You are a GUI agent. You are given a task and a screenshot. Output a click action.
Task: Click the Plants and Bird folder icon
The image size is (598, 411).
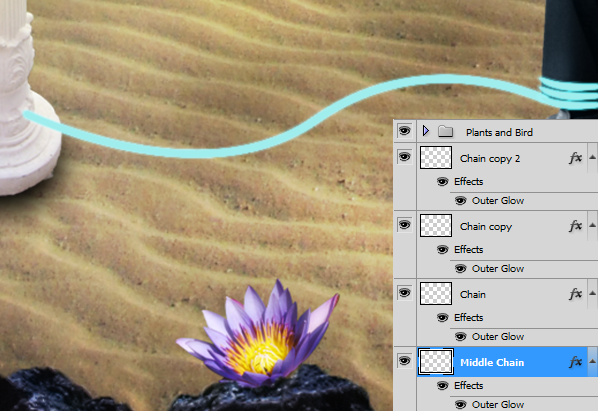[x=445, y=132]
